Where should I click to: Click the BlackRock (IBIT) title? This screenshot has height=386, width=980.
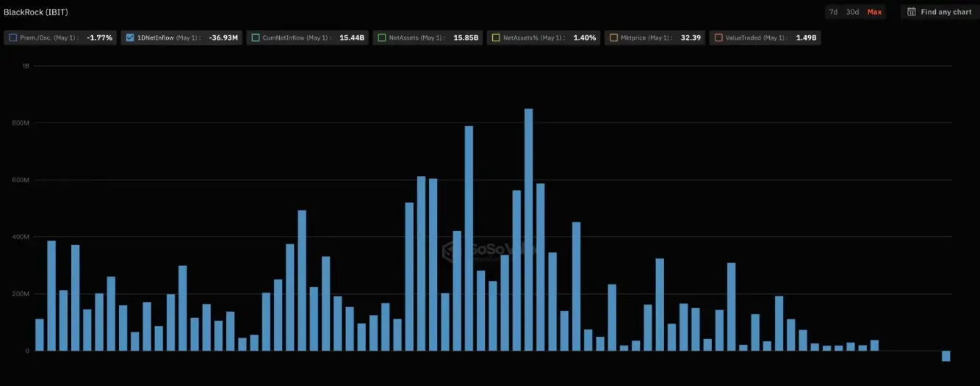tap(36, 12)
